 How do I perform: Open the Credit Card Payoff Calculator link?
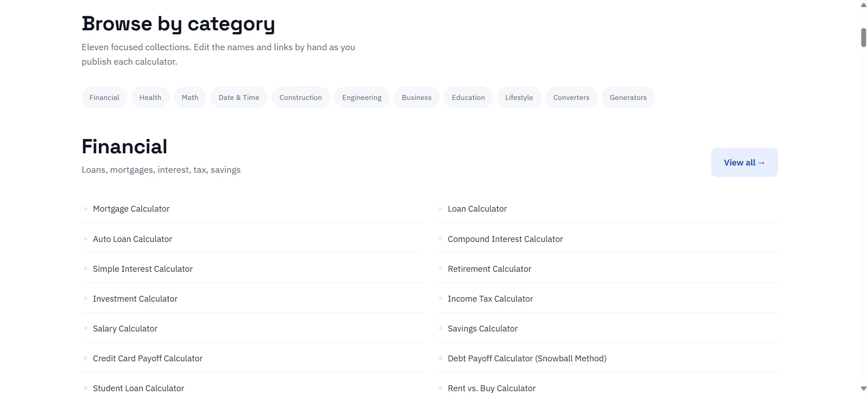click(147, 358)
